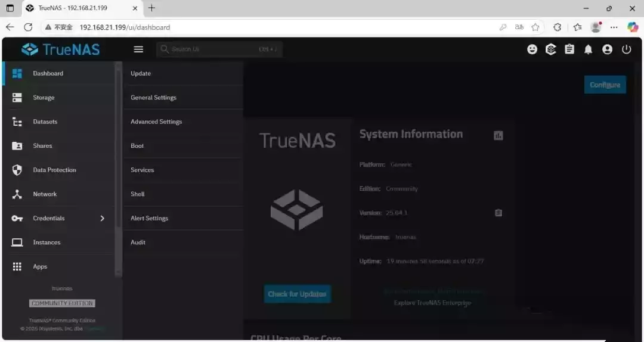Open TrueCommand status icon
The width and height of the screenshot is (644, 342).
pyautogui.click(x=551, y=49)
